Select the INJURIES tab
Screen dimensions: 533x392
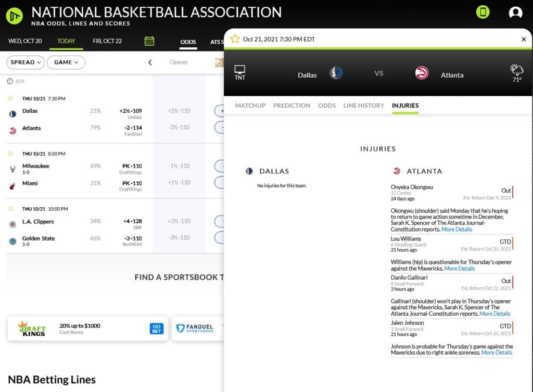pyautogui.click(x=405, y=105)
